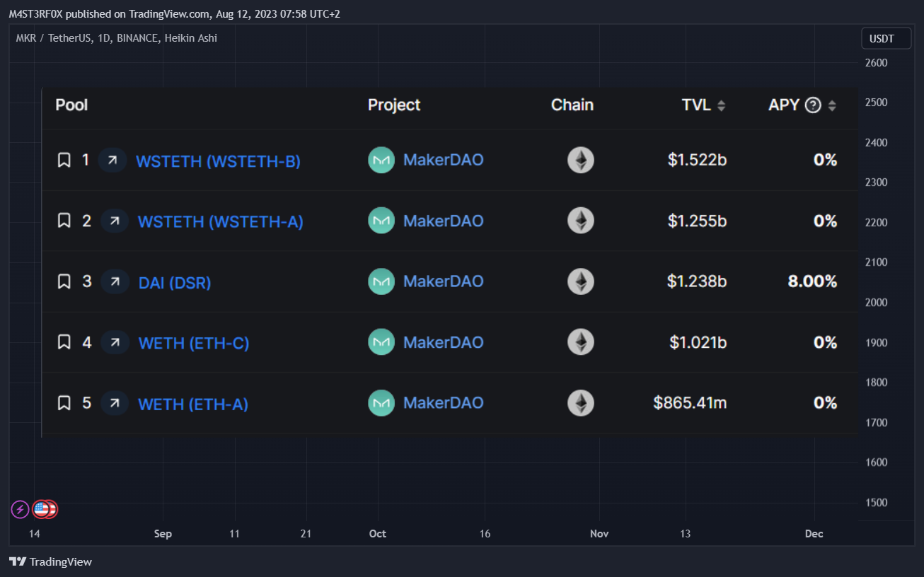Image resolution: width=924 pixels, height=577 pixels.
Task: Open MakerDAO project link in WETH (ETH-A) row
Action: click(x=444, y=403)
